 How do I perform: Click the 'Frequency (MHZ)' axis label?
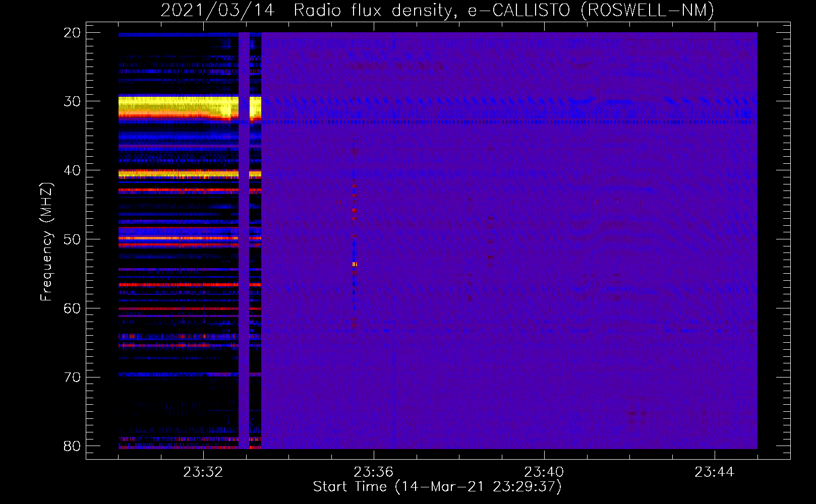46,242
